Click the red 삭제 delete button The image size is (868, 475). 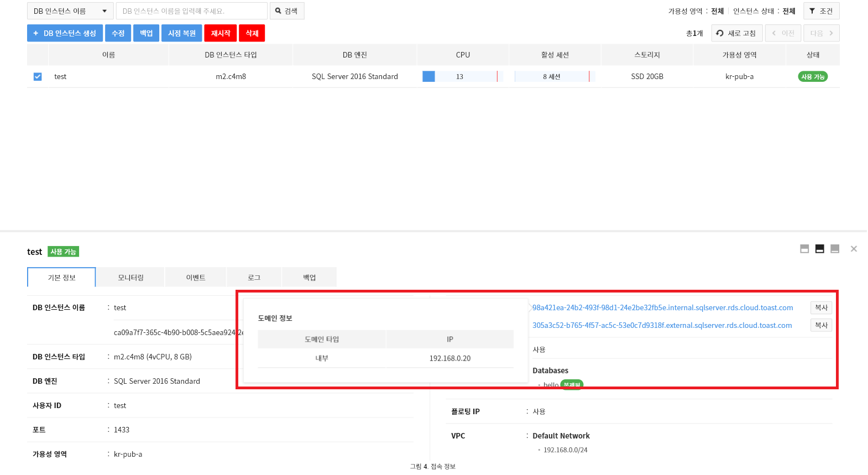pos(252,33)
